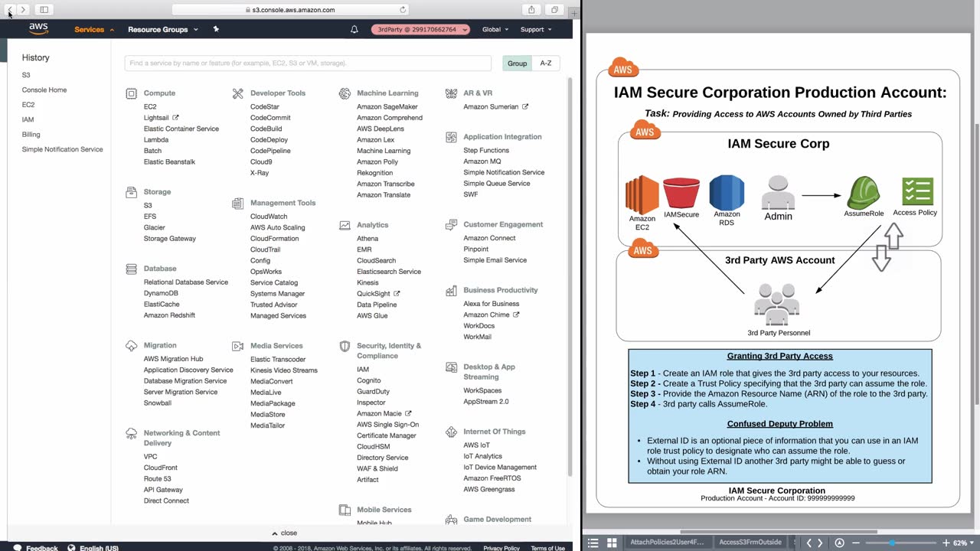Click the Compute category icon

(x=131, y=93)
